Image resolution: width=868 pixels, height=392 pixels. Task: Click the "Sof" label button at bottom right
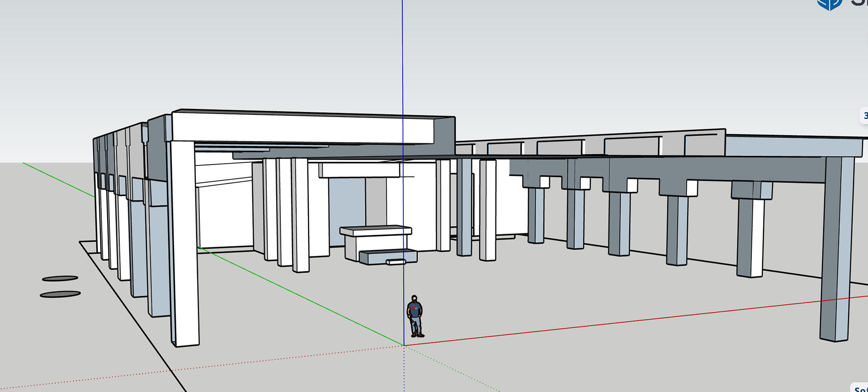click(x=859, y=388)
